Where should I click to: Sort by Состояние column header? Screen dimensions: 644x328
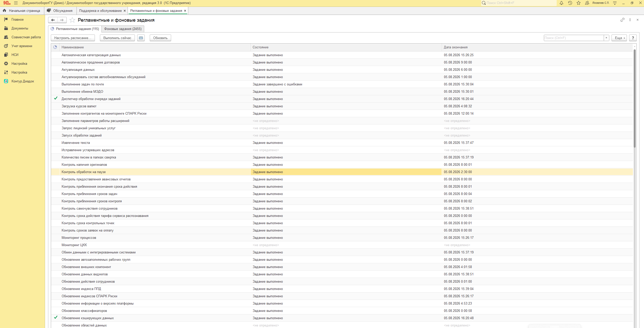[x=346, y=47]
